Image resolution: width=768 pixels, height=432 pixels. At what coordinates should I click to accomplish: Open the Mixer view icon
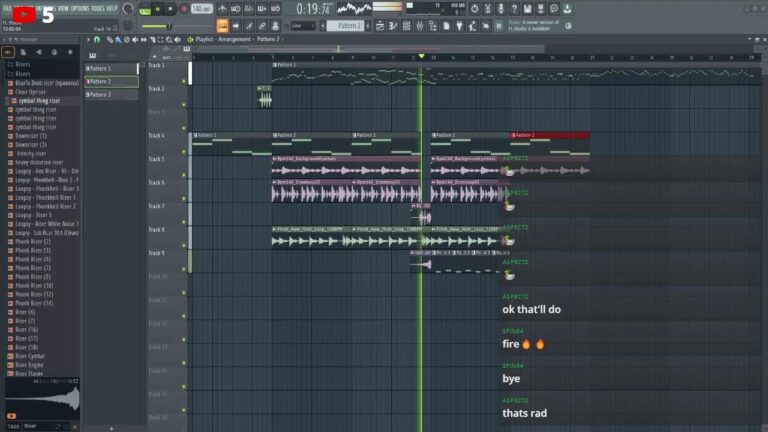[419, 26]
